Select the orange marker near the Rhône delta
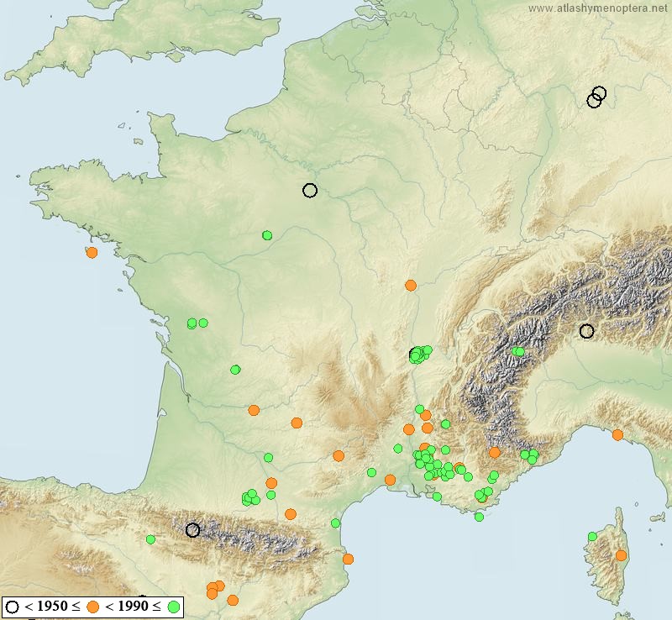The width and height of the screenshot is (672, 620). click(390, 480)
